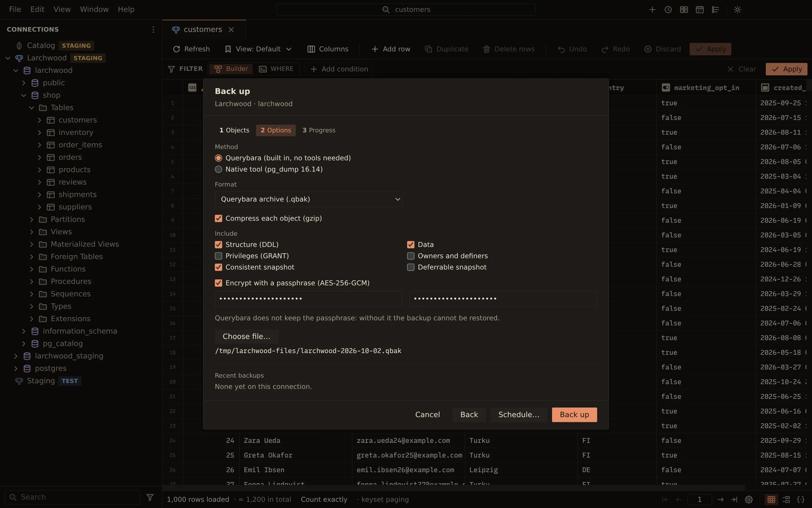Open the Format dropdown Querybara archive
The width and height of the screenshot is (812, 508).
(x=308, y=199)
